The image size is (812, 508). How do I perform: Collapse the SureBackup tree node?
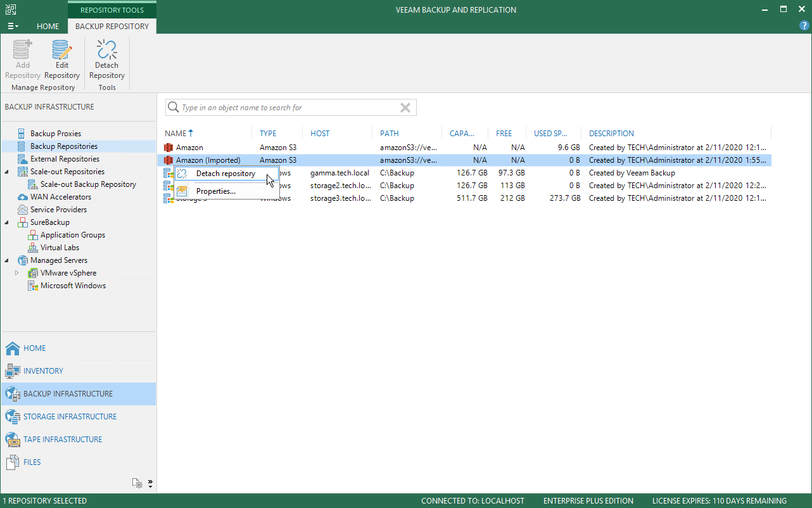[x=7, y=222]
